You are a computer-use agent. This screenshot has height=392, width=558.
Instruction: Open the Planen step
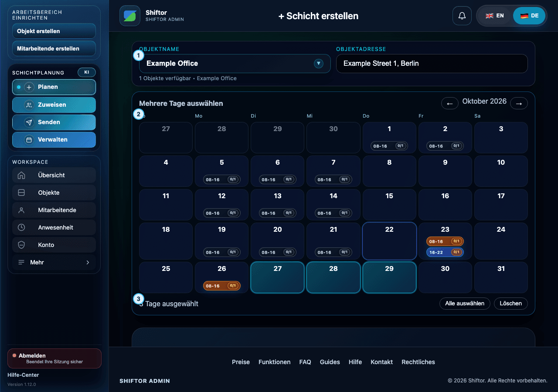[x=54, y=87]
